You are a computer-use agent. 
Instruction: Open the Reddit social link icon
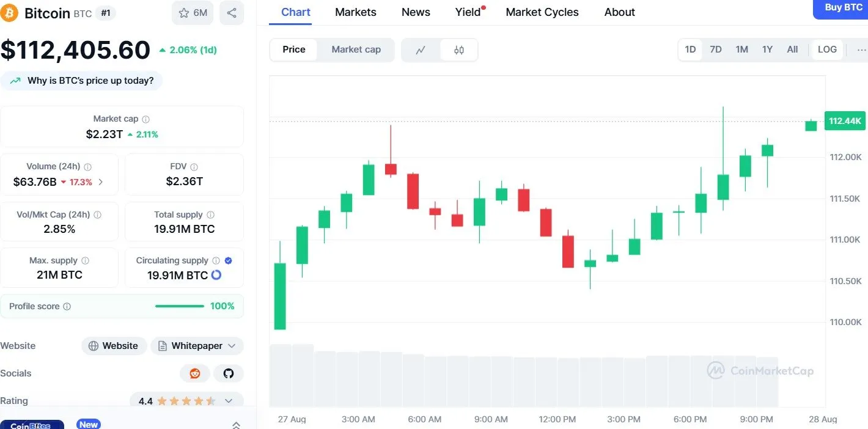coord(195,373)
